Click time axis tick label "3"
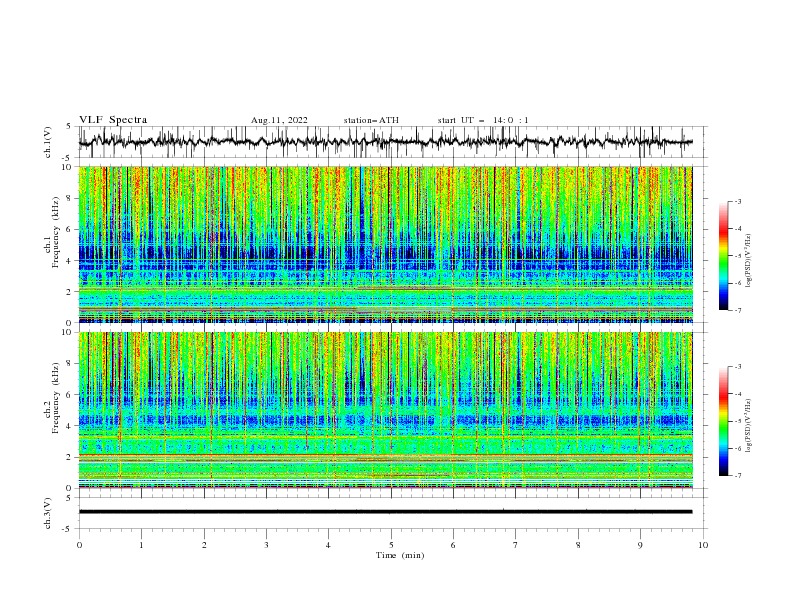The image size is (792, 612). click(x=266, y=545)
